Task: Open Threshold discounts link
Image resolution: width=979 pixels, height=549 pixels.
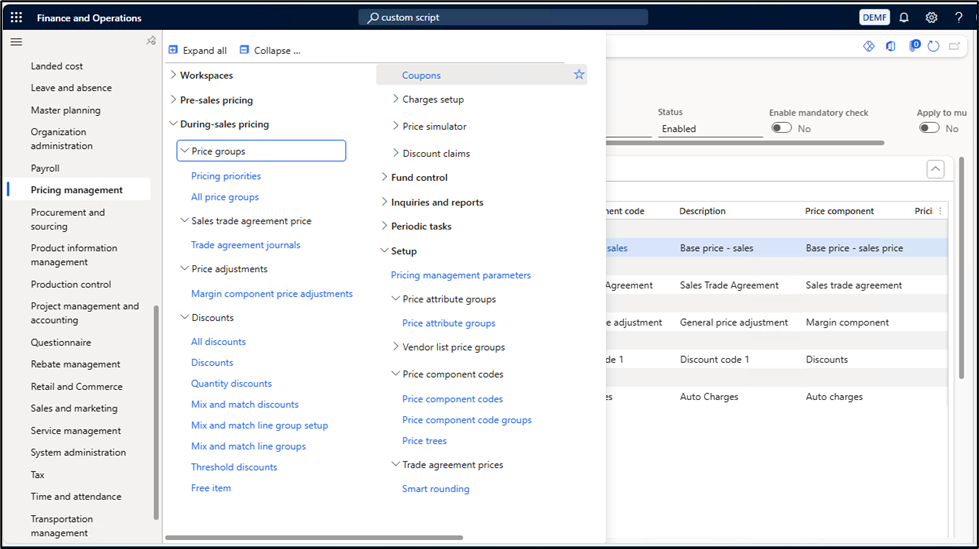Action: (234, 467)
